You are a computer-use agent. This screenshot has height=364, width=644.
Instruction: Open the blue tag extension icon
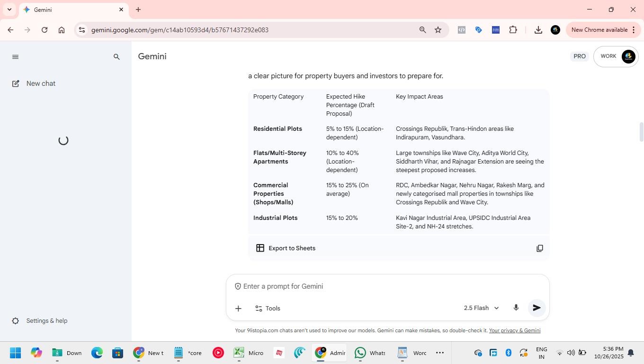click(479, 30)
